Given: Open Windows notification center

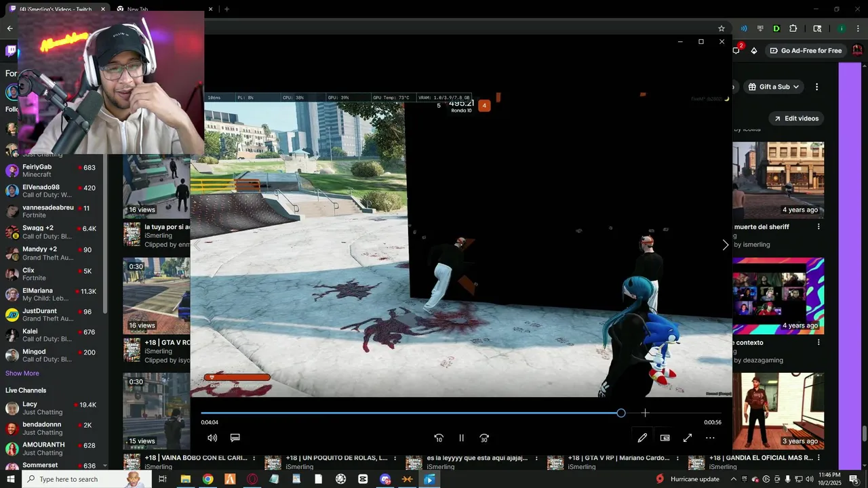Looking at the screenshot, I should (x=853, y=479).
